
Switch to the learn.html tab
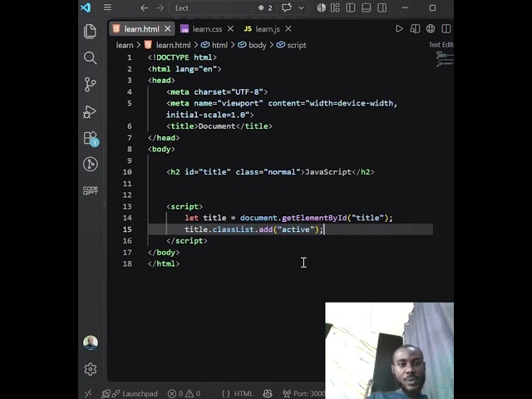point(141,29)
